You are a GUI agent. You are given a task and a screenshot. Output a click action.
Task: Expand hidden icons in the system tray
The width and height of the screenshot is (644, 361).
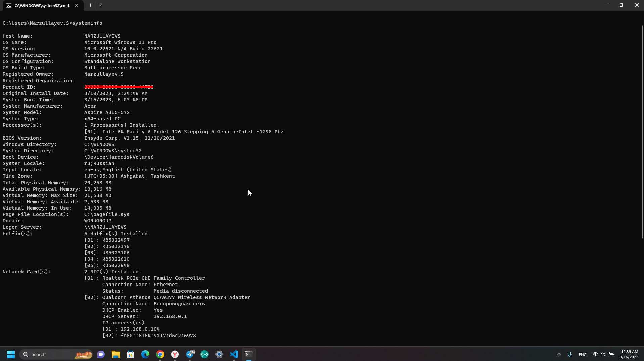point(559,354)
